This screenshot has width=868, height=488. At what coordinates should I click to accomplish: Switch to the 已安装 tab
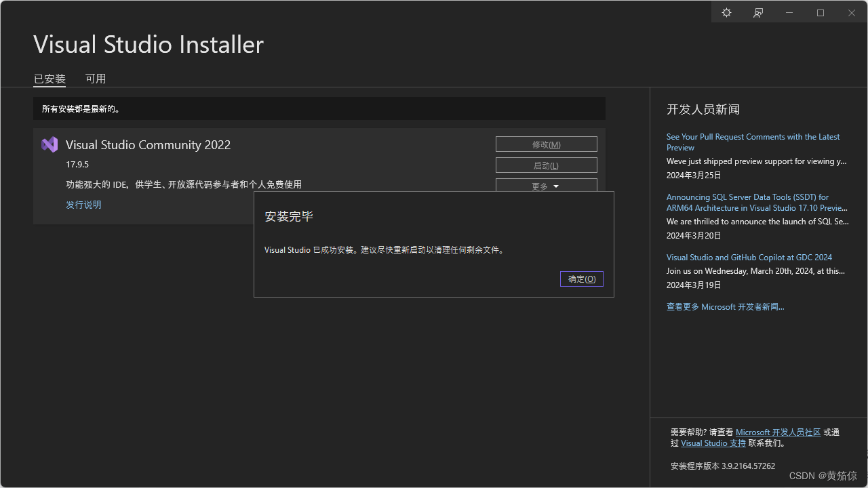50,79
